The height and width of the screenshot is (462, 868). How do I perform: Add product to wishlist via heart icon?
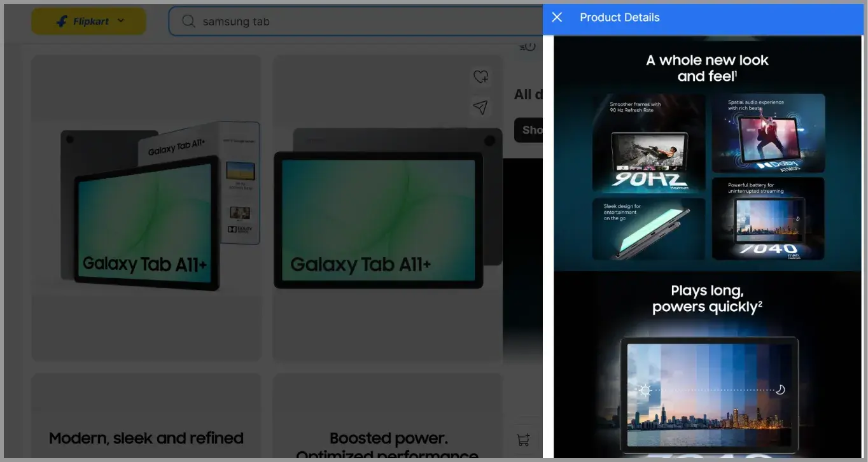pyautogui.click(x=480, y=76)
